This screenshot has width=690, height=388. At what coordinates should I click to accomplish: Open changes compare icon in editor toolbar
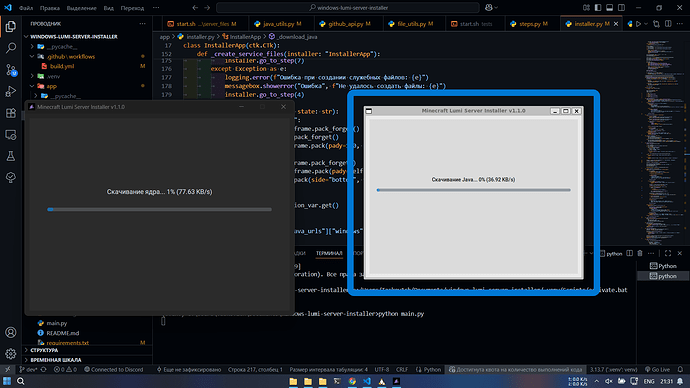point(657,24)
